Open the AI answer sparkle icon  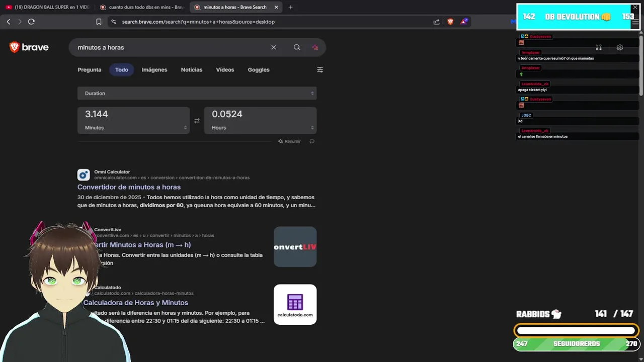tap(315, 47)
